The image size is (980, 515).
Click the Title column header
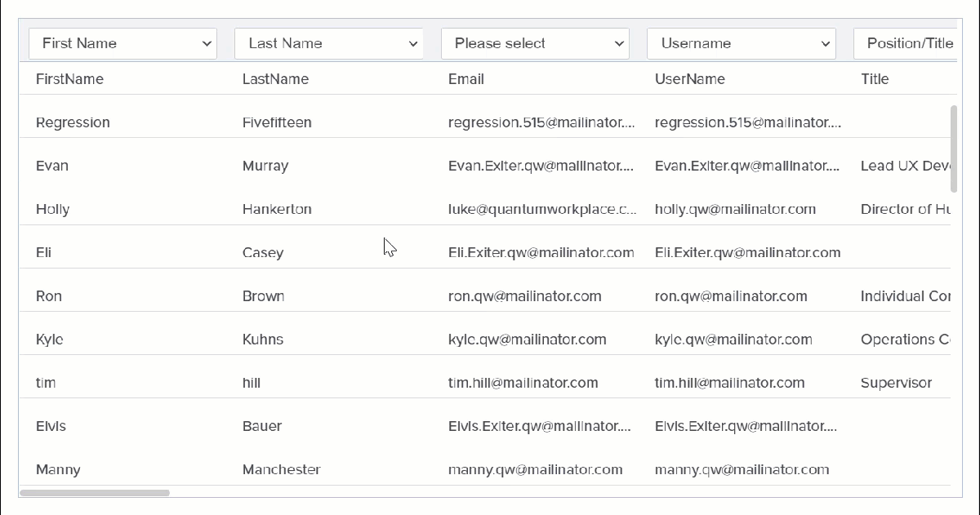click(875, 78)
